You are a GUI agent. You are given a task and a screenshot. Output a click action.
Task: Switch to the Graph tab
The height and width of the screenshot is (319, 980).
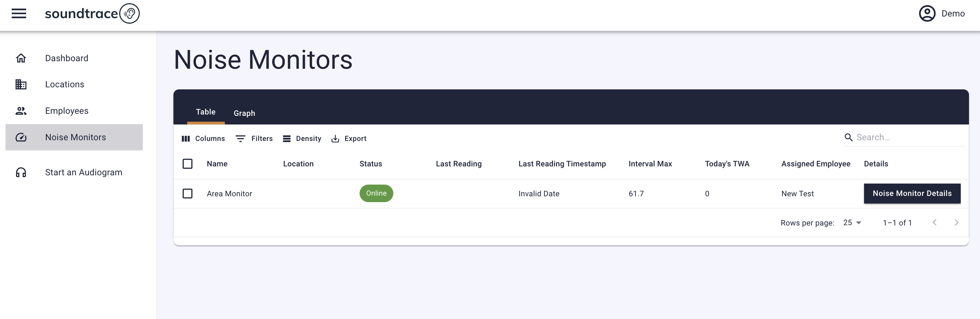tap(244, 113)
